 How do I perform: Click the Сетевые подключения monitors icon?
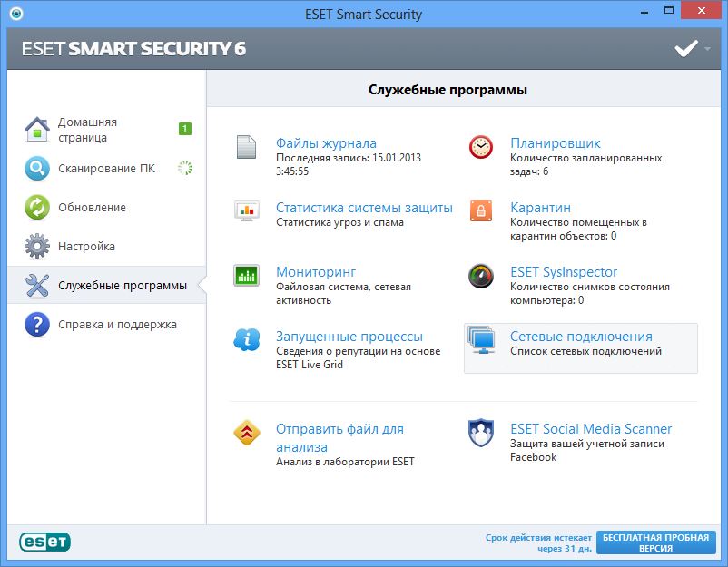tap(481, 340)
